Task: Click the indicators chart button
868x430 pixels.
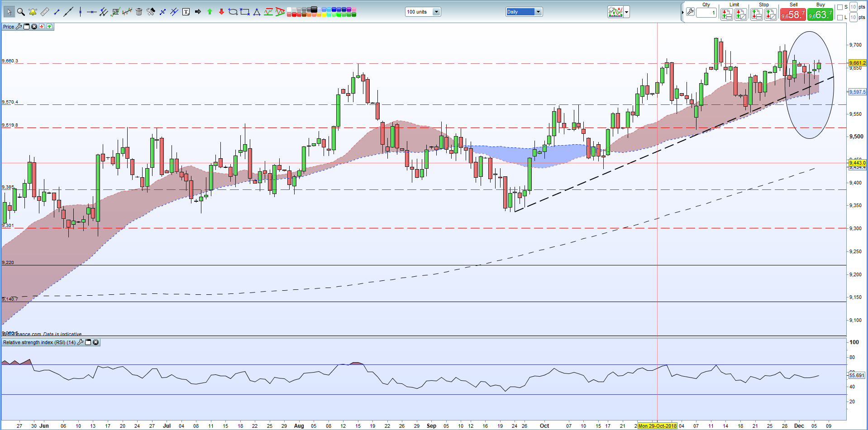Action: [615, 12]
